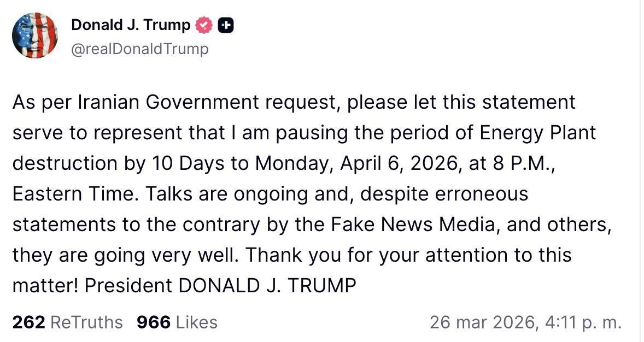Click the Donald J. Trump display name
This screenshot has width=644, height=342.
tap(131, 25)
